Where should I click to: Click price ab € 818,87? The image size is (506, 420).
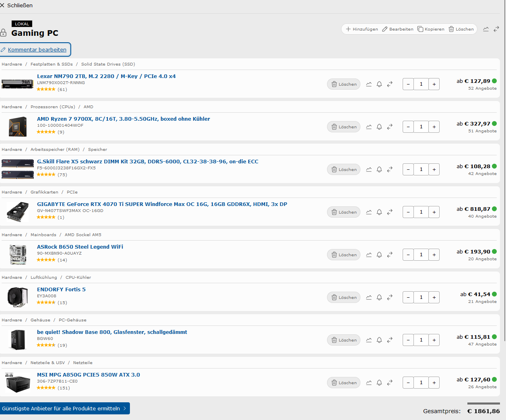point(473,209)
